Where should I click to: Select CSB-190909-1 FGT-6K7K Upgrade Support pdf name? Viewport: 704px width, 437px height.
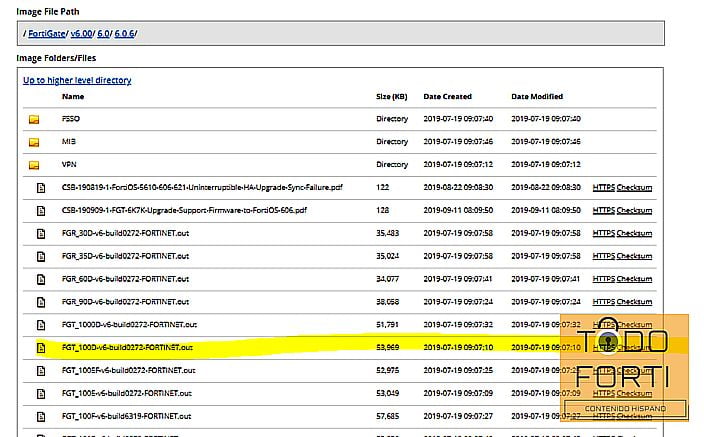184,210
